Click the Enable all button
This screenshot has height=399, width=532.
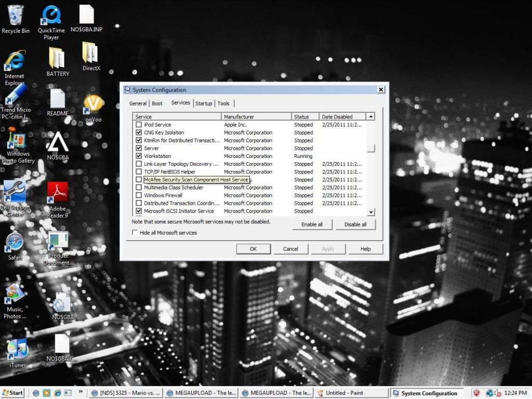click(x=312, y=224)
